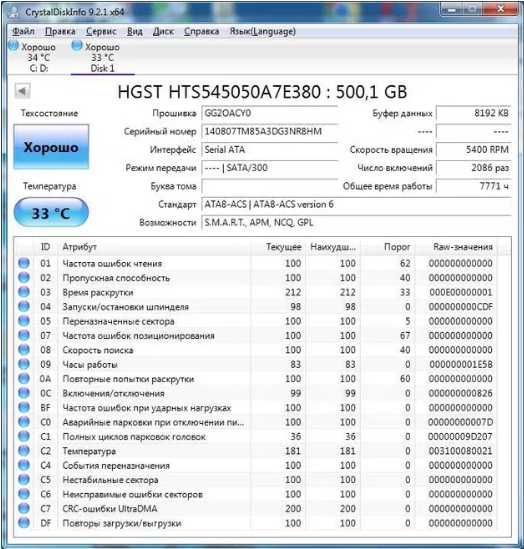The image size is (524, 549).
Task: Click the rotation speed value 5400 RPM
Action: 474,150
